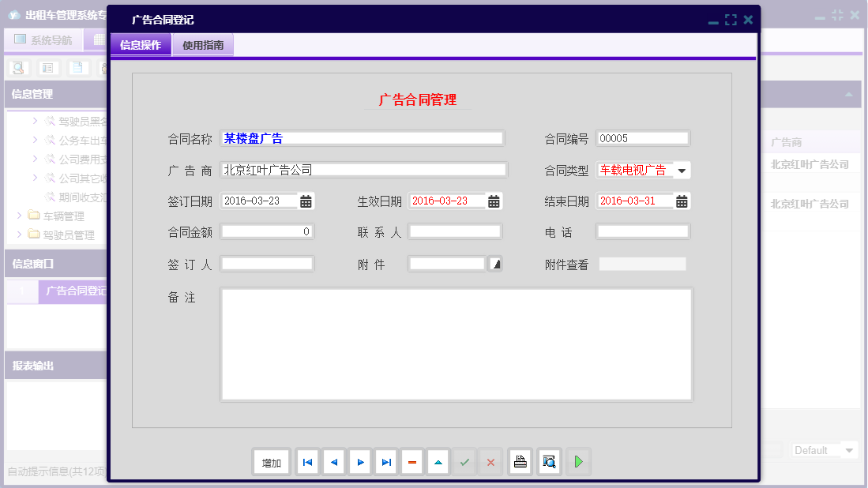
Task: Go to previous record with the blue arrow
Action: (x=333, y=462)
